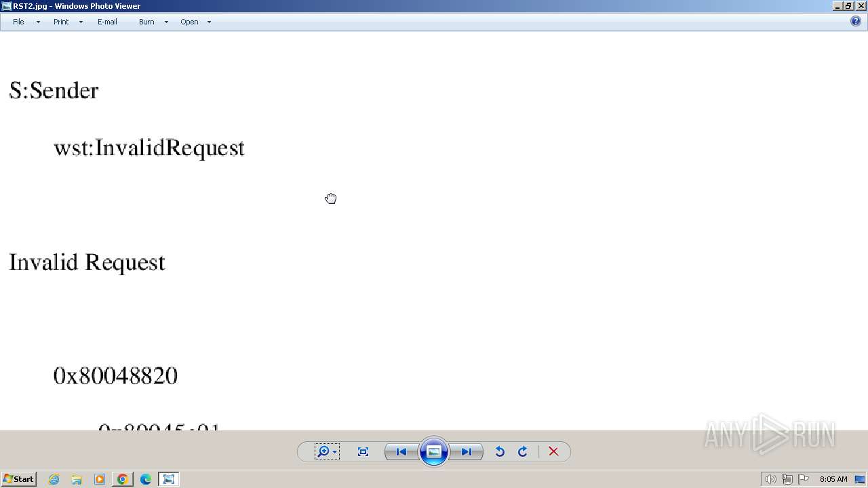This screenshot has width=868, height=488.
Task: Open the Print menu
Action: point(61,22)
